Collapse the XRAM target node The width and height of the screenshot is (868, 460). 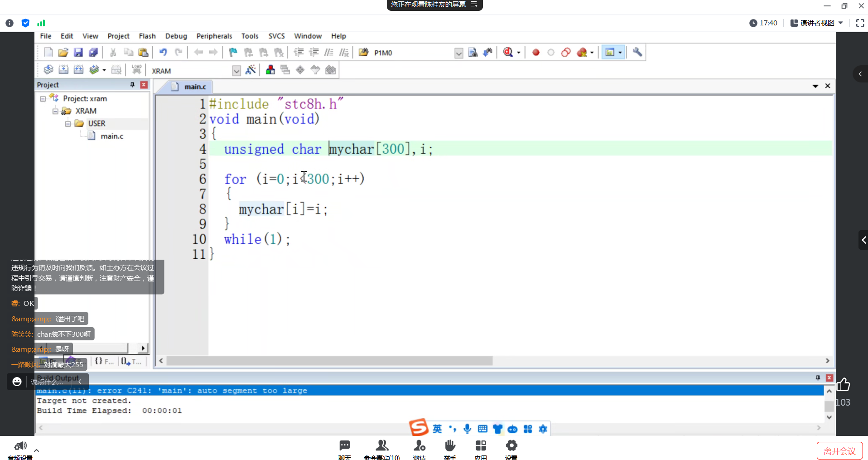pos(55,111)
